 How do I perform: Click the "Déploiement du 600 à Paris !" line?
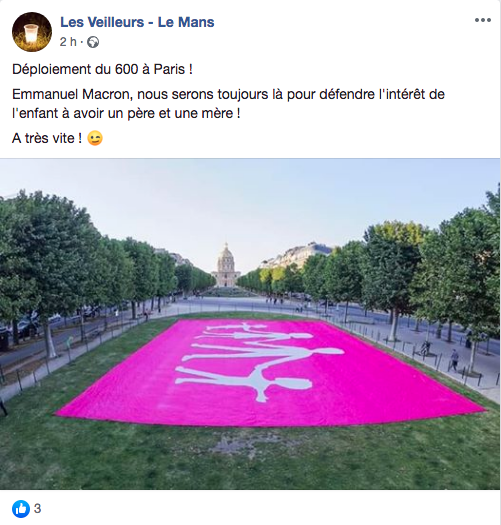point(102,69)
